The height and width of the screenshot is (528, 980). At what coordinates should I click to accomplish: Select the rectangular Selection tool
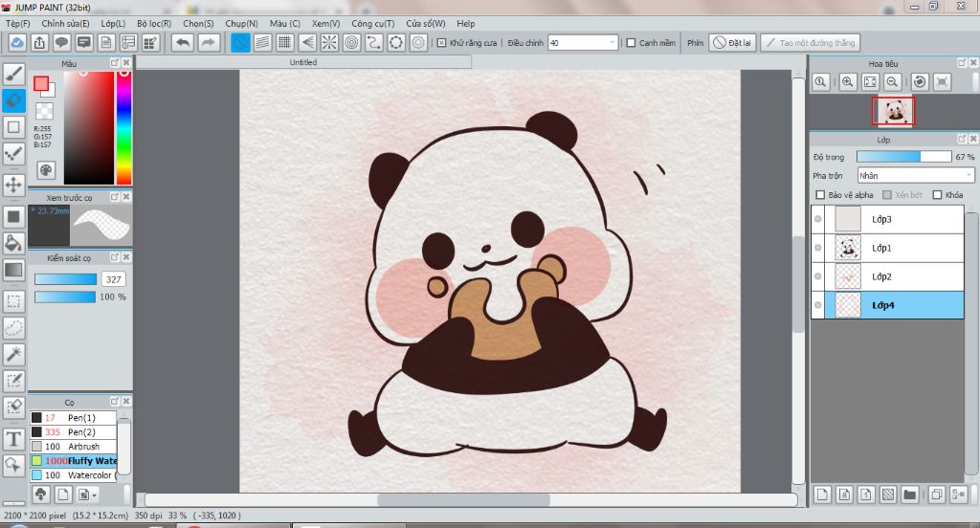tap(13, 301)
